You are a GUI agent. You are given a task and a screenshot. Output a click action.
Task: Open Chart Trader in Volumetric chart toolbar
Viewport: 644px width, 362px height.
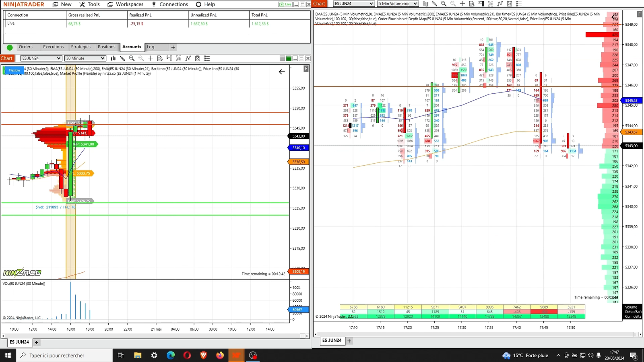(x=481, y=4)
